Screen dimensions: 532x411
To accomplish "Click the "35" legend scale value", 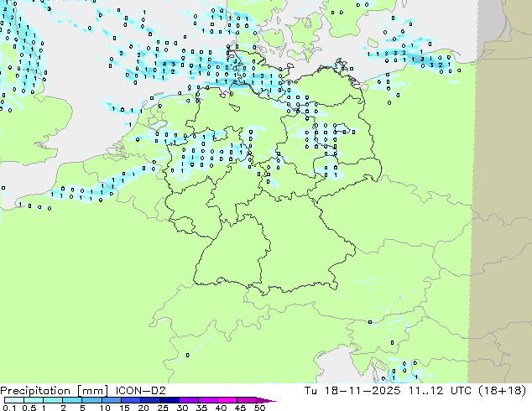I will click(201, 408).
